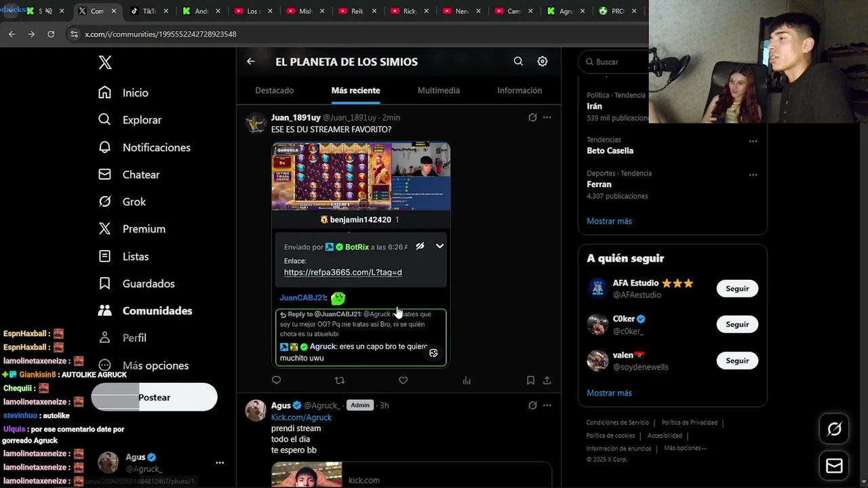The height and width of the screenshot is (488, 868).
Task: Switch to Agru Kick browser tab
Action: pos(566,11)
